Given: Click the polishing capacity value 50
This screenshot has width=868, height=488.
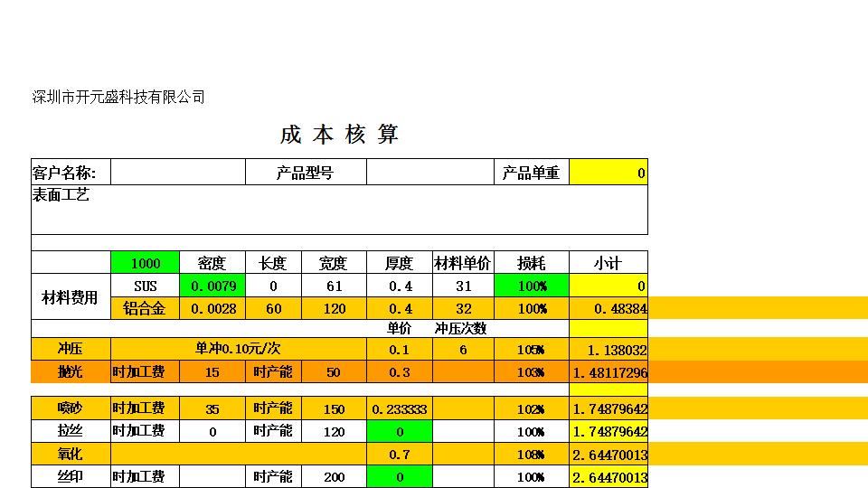Looking at the screenshot, I should (x=334, y=371).
